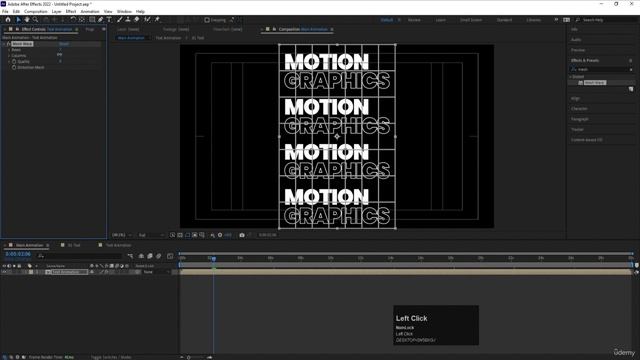Select the Hand tool
The image size is (640, 360).
click(27, 20)
